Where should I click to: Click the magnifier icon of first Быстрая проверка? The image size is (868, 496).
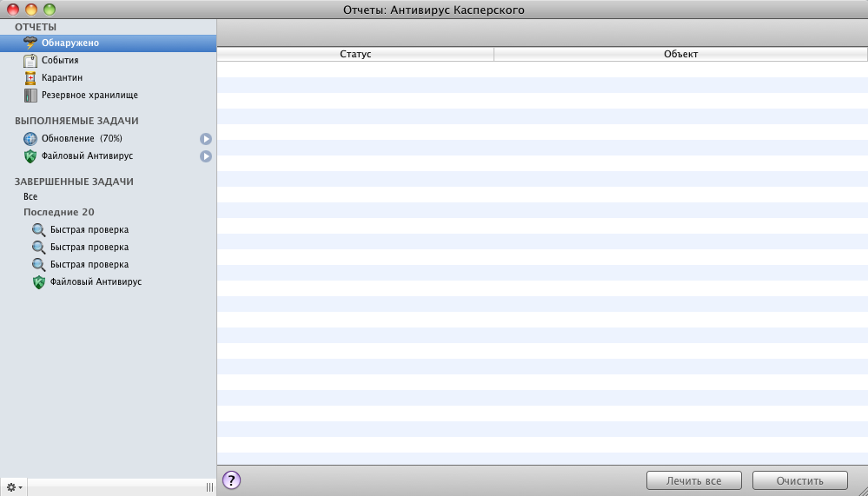tap(39, 229)
